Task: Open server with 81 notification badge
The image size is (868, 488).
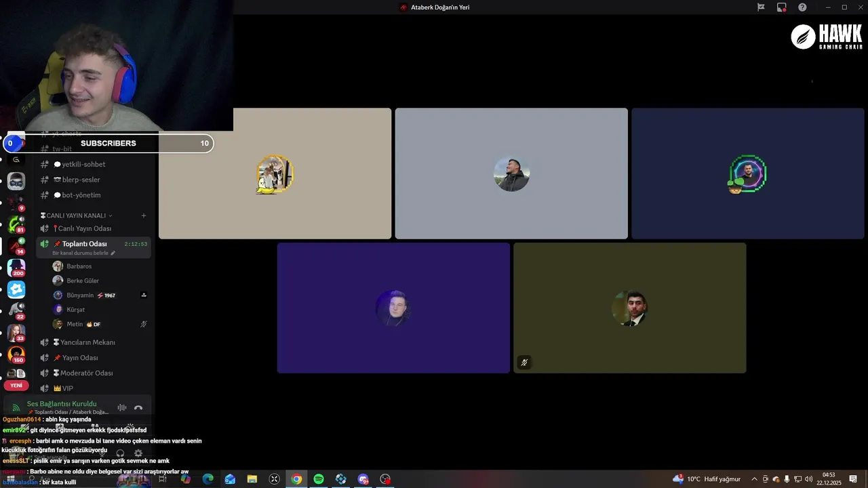Action: [16, 224]
